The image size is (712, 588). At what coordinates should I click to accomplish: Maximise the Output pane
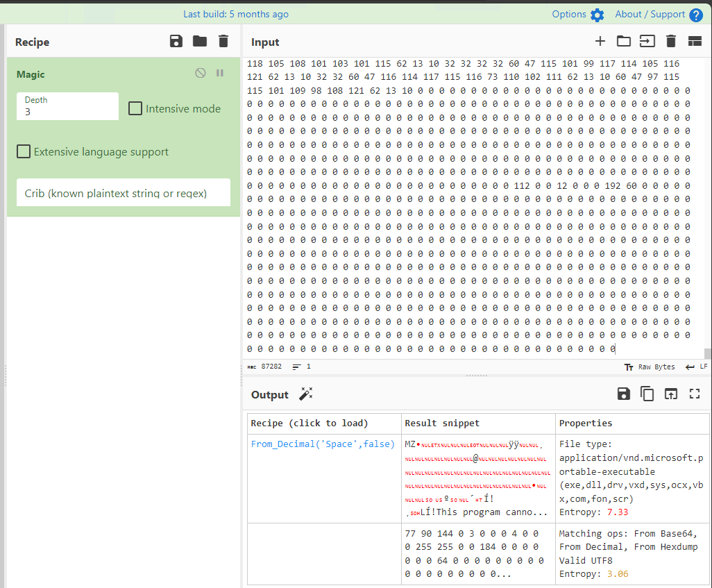[x=695, y=394]
